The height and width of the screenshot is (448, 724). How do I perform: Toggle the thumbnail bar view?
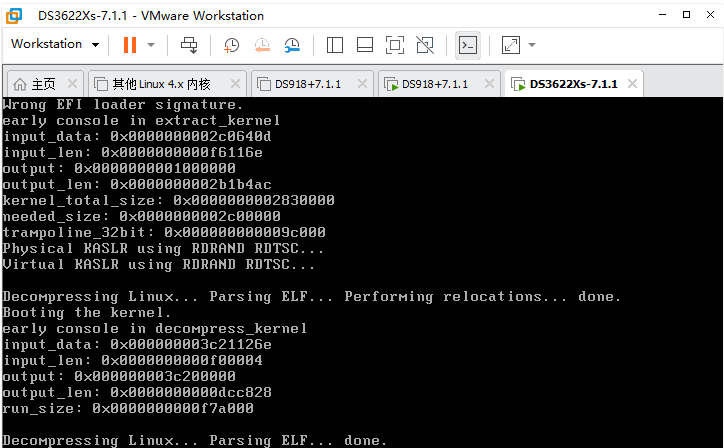coord(365,45)
